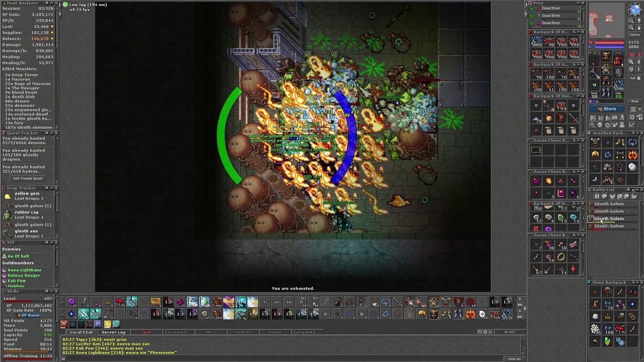The width and height of the screenshot is (644, 362).
Task: Open the menu dropdown next to Store
Action: (x=635, y=109)
